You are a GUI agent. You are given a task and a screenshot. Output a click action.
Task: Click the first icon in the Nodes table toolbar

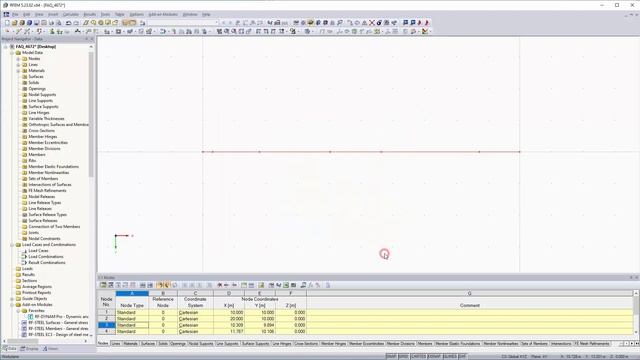pyautogui.click(x=103, y=285)
